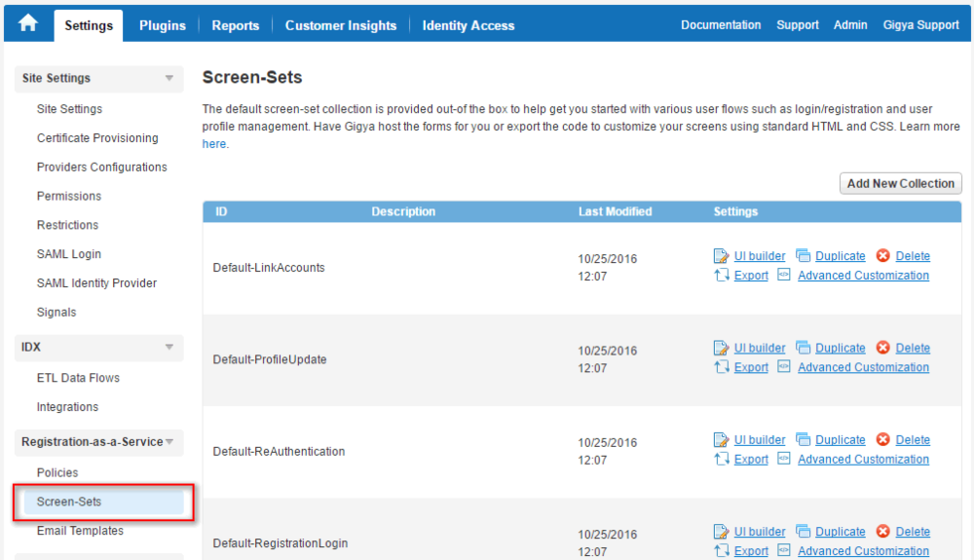The width and height of the screenshot is (974, 560).
Task: Collapse the Registration-as-a-Service section arrow
Action: click(x=169, y=442)
